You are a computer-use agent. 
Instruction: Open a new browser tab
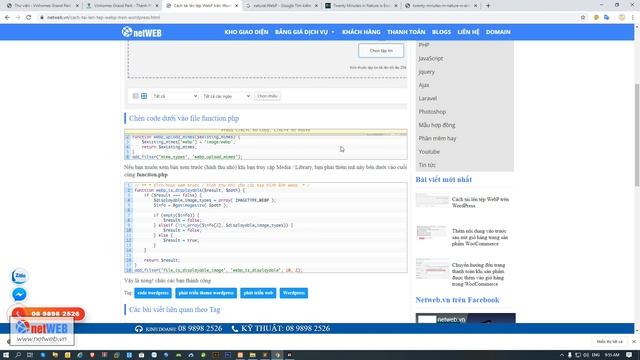coord(488,6)
